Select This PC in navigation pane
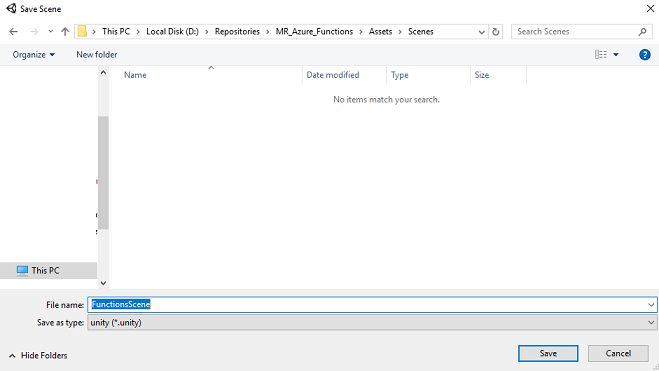659x371 pixels. [48, 271]
